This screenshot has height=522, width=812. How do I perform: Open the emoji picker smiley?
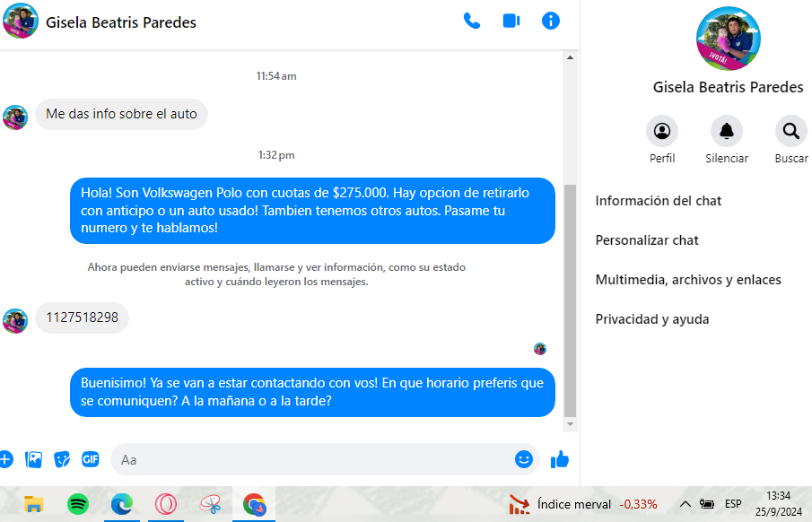pyautogui.click(x=524, y=459)
